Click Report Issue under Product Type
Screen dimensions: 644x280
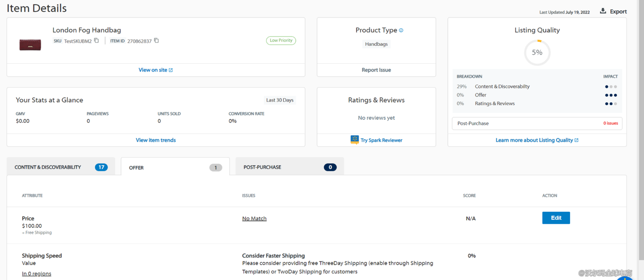tap(376, 70)
